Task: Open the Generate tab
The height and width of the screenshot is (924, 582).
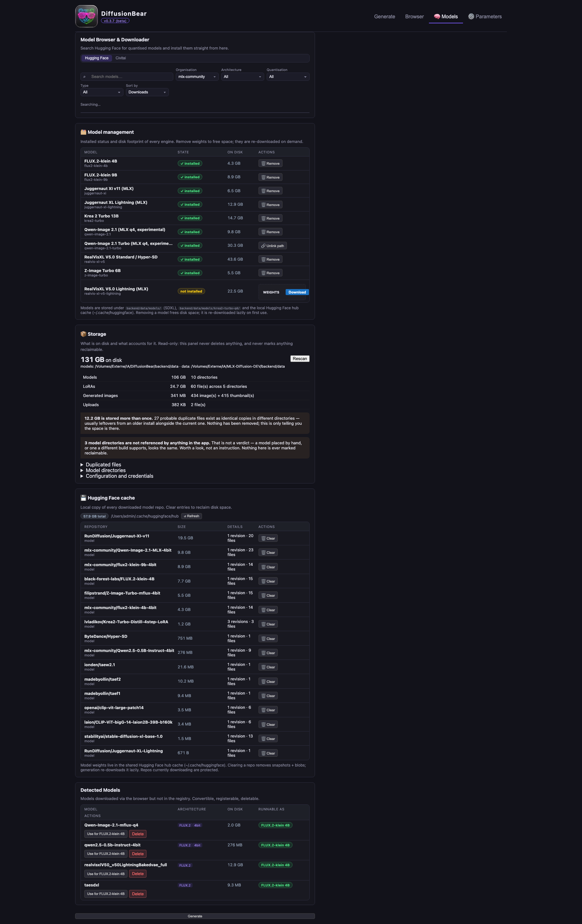Action: (384, 16)
